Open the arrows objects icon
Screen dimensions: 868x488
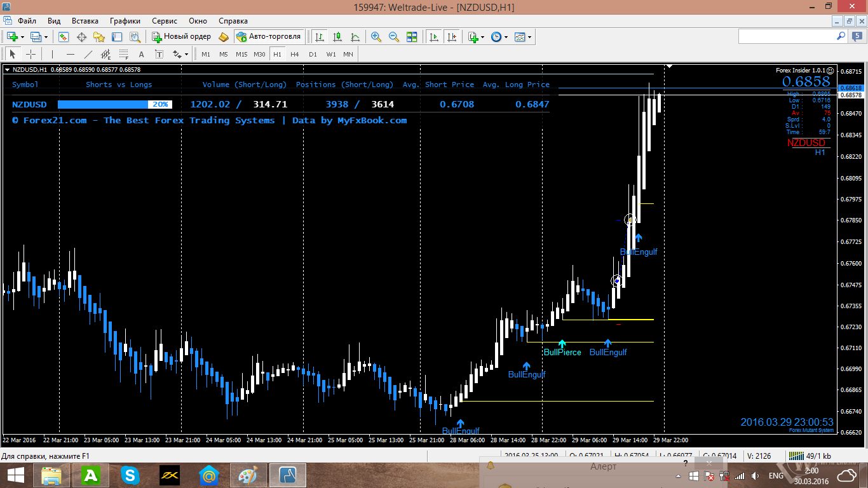[177, 54]
